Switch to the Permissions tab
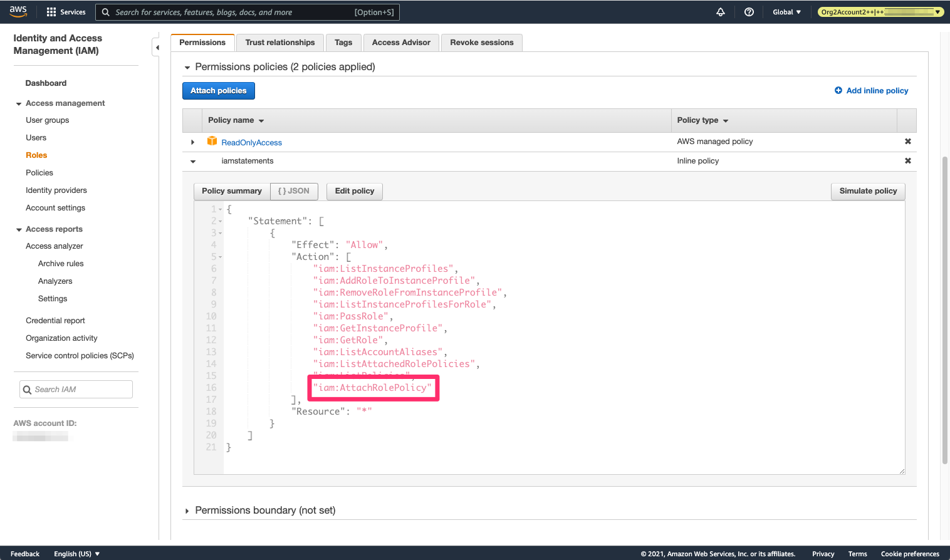Image resolution: width=950 pixels, height=560 pixels. pyautogui.click(x=202, y=43)
